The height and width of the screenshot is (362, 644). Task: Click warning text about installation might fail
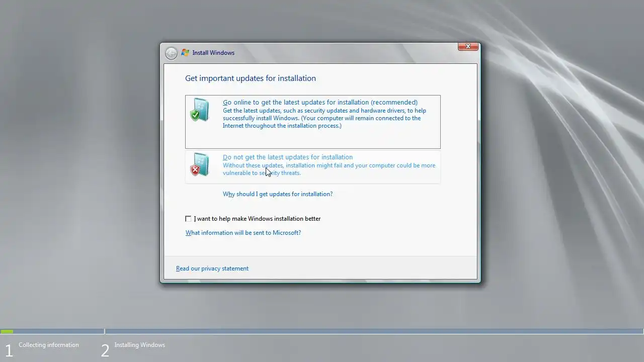pos(329,169)
